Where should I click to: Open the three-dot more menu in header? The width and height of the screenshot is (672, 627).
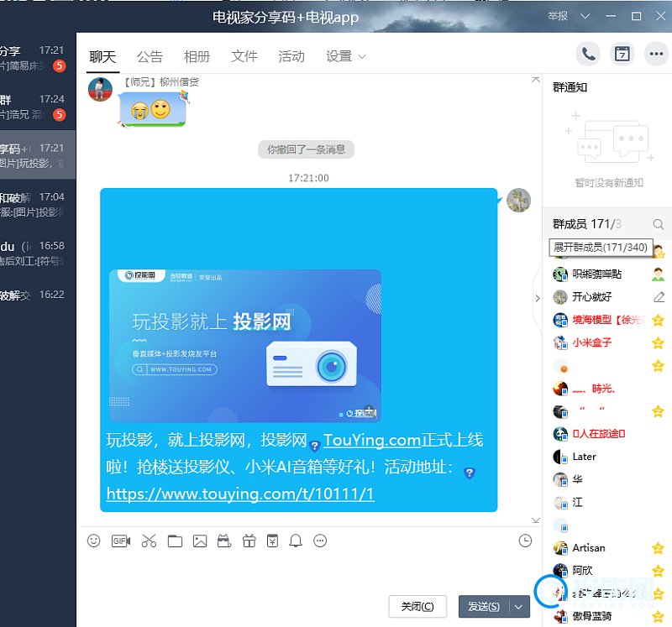656,54
